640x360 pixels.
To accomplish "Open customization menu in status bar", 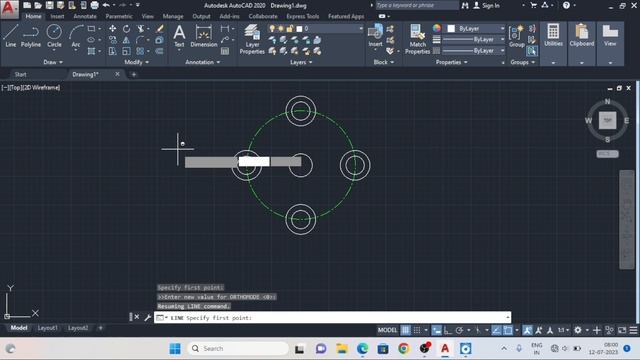I will pos(633,330).
